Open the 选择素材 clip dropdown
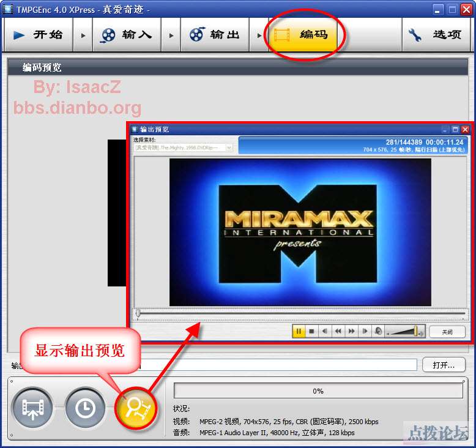This screenshot has height=448, width=476. [x=183, y=147]
